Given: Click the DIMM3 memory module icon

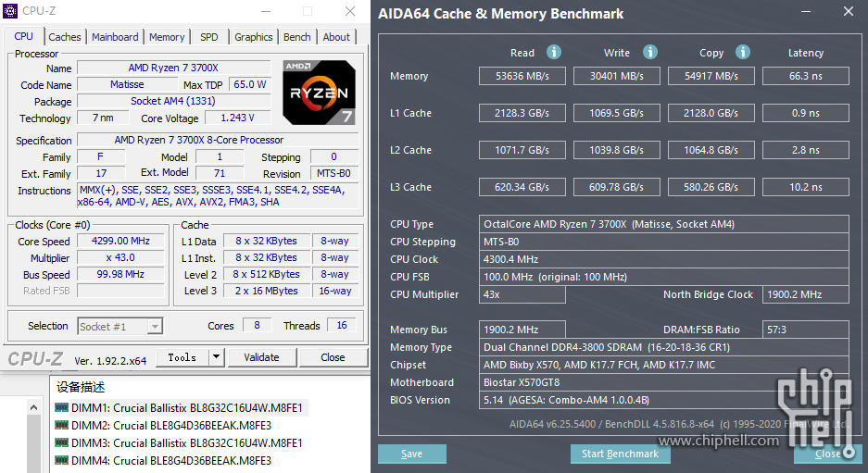Looking at the screenshot, I should coord(61,443).
